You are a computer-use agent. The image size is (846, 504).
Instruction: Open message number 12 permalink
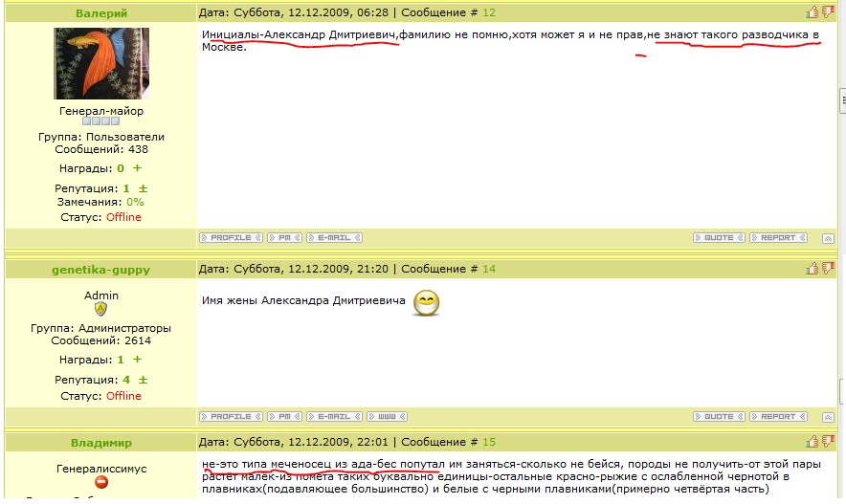click(x=489, y=12)
